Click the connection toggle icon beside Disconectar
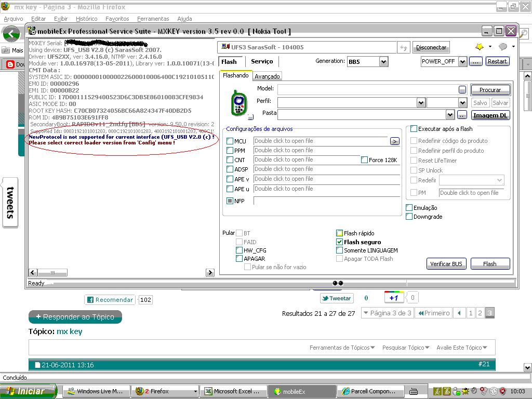The width and height of the screenshot is (532, 399). tap(403, 47)
